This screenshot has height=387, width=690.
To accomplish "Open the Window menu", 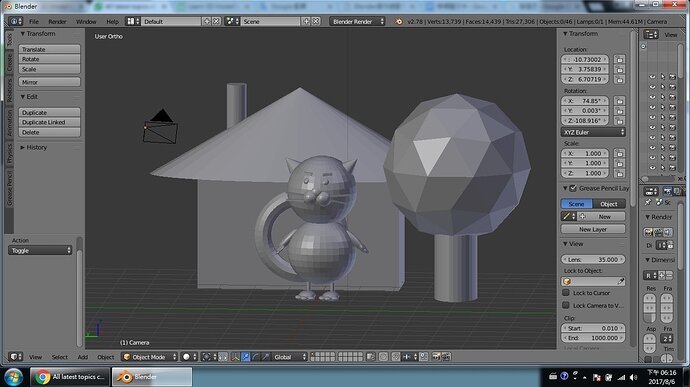I will coord(86,22).
